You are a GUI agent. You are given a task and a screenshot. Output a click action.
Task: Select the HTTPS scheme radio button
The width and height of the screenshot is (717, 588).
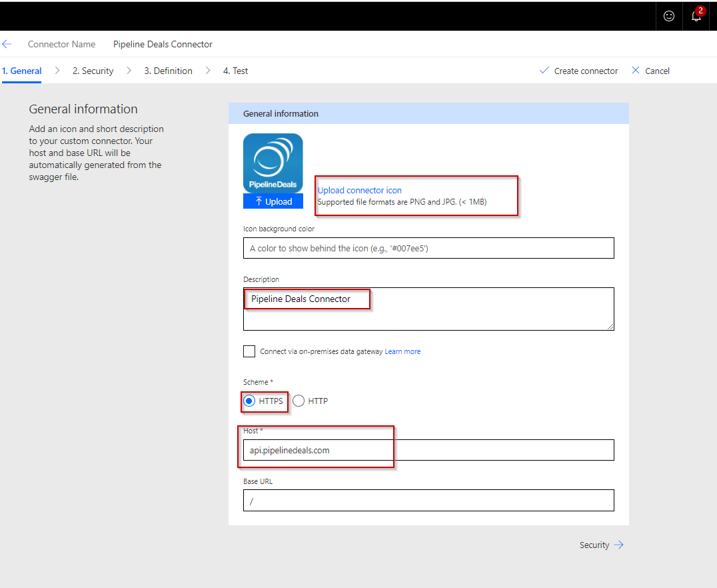tap(249, 401)
